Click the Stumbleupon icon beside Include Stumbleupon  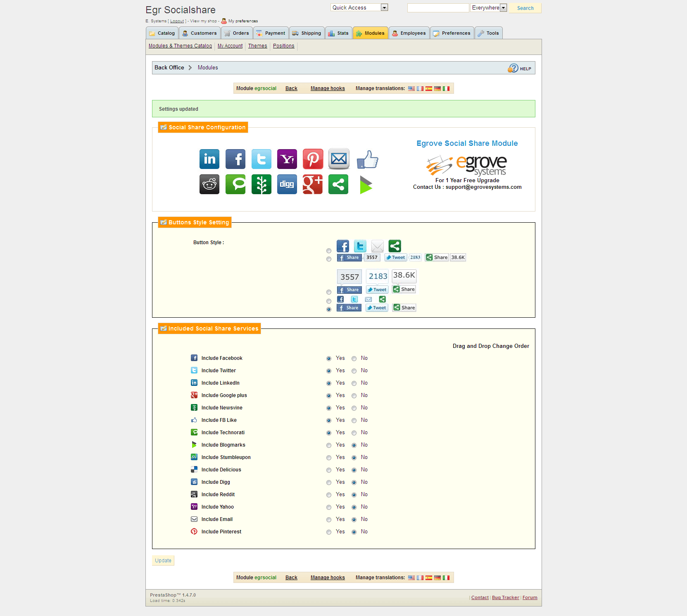point(194,457)
